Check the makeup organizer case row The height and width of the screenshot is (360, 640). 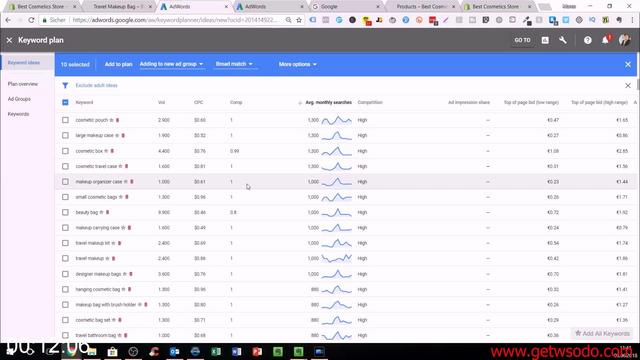(65, 182)
